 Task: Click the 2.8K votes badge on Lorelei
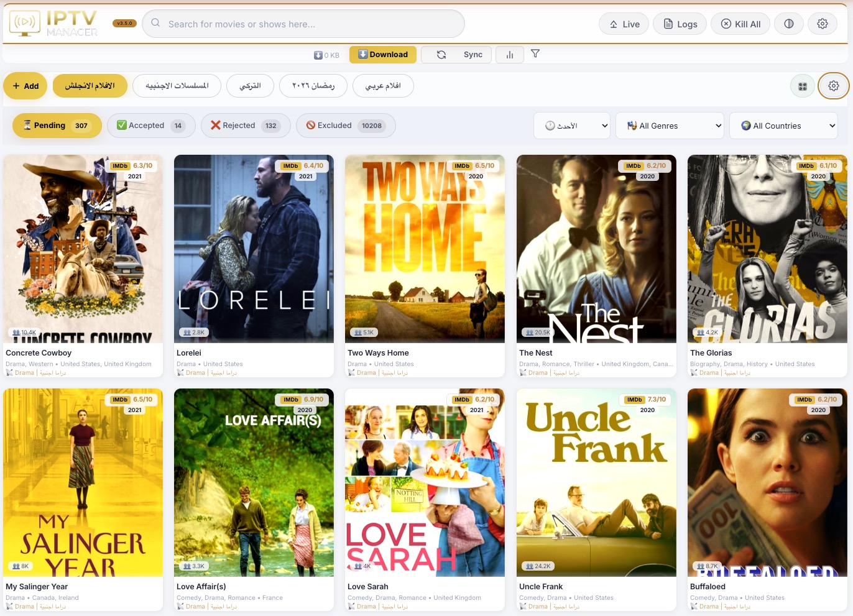point(195,333)
